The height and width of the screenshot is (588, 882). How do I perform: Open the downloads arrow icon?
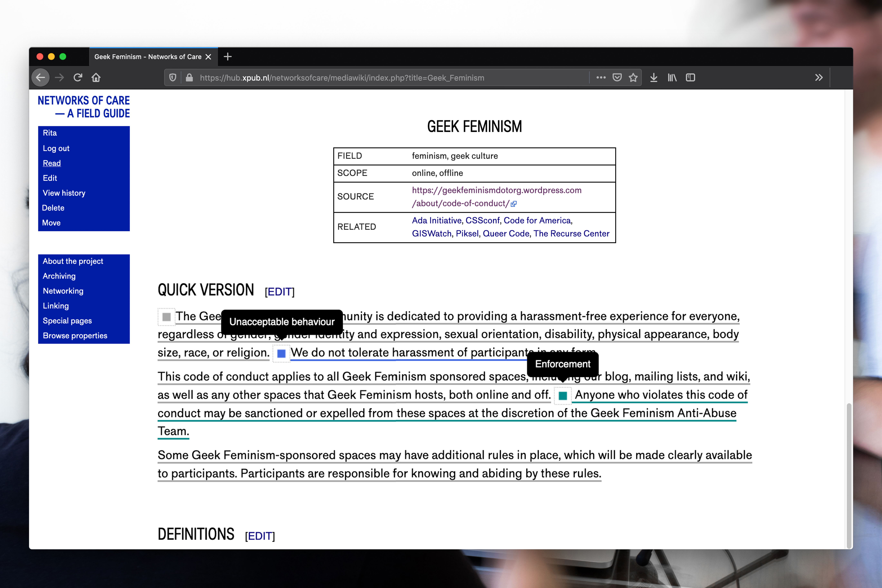654,78
